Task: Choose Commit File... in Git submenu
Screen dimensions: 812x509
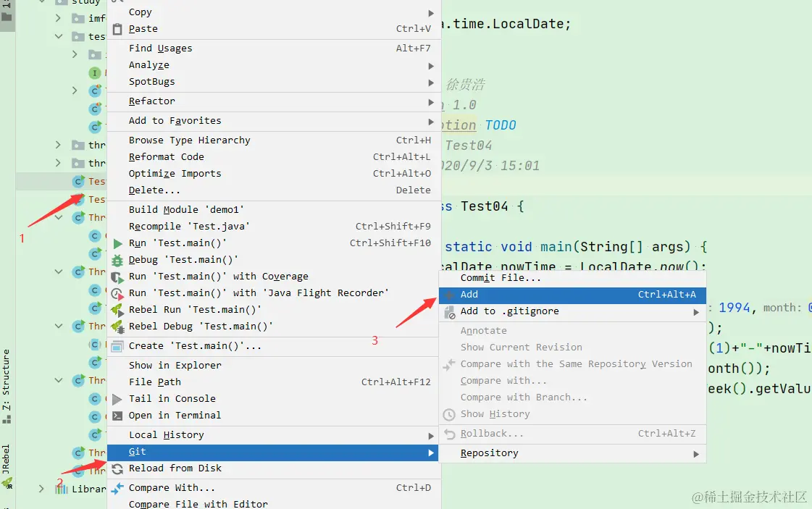Action: pyautogui.click(x=573, y=278)
